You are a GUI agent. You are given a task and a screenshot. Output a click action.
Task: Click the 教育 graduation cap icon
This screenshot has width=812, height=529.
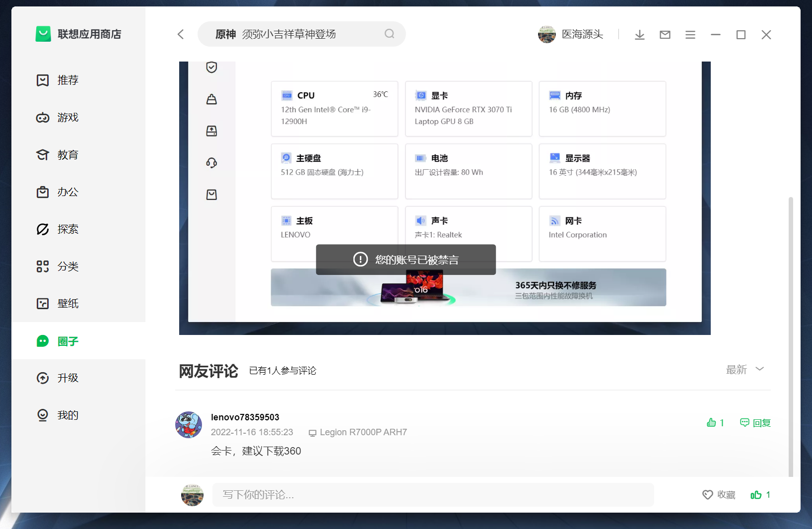point(43,155)
